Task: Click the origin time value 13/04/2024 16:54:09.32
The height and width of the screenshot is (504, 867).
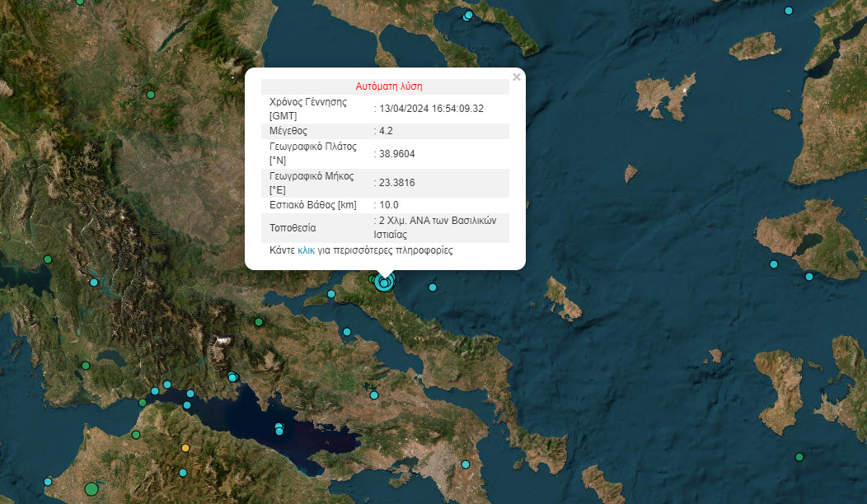Action: [x=431, y=109]
